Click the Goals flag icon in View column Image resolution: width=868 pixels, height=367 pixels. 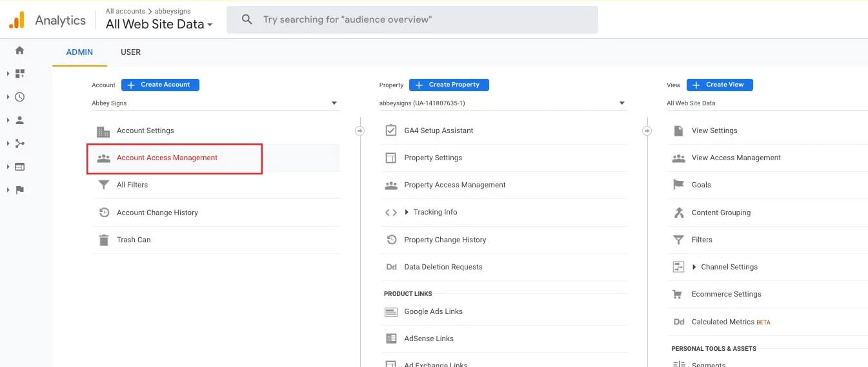click(678, 185)
